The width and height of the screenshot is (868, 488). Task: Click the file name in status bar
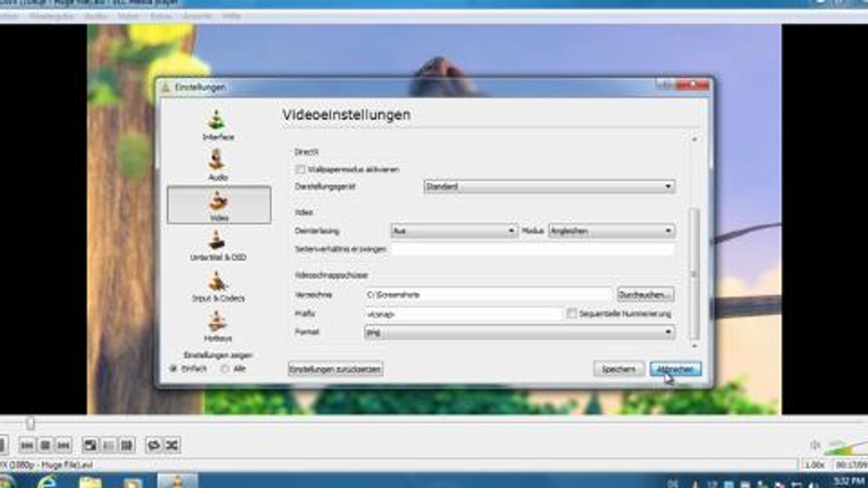[46, 466]
